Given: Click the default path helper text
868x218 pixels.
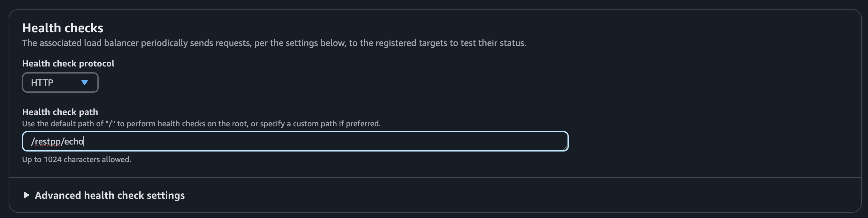Looking at the screenshot, I should (x=201, y=123).
